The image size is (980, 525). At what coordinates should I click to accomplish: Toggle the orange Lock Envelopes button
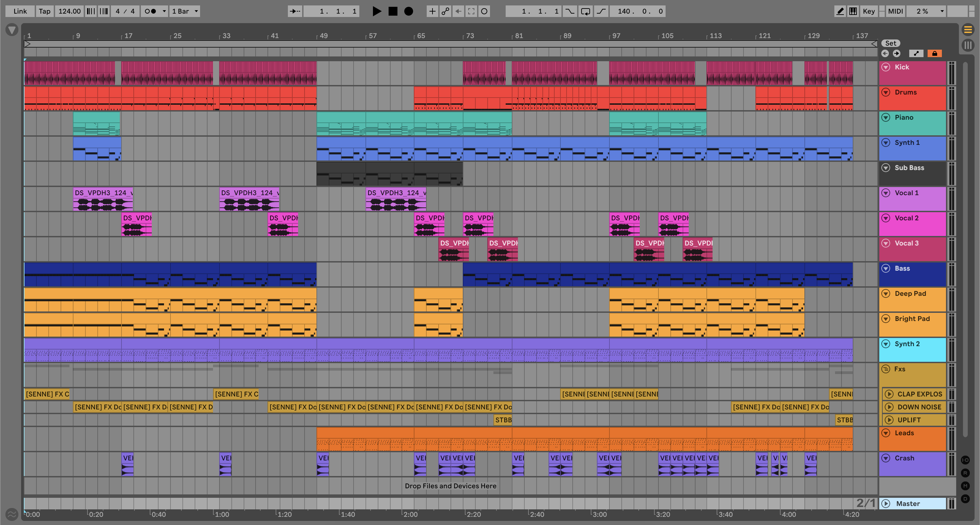934,53
